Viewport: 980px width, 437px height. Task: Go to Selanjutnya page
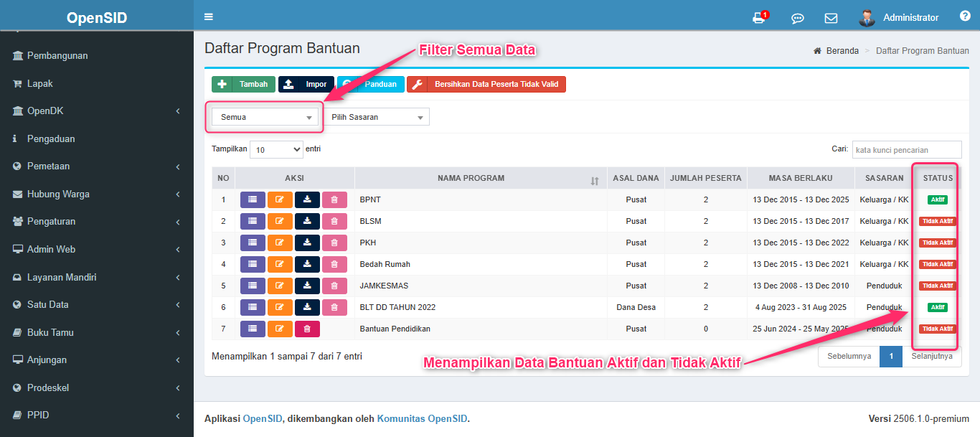(932, 357)
